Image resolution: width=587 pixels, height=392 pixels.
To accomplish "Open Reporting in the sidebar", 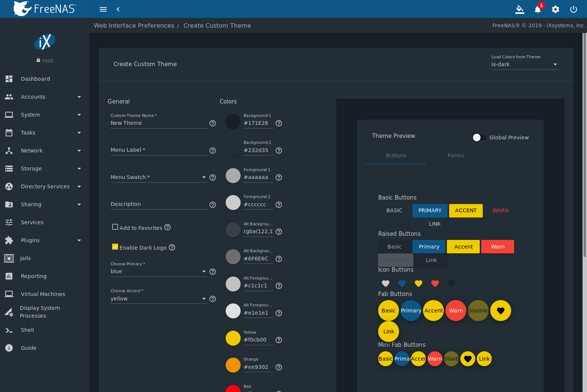I will 45,276.
